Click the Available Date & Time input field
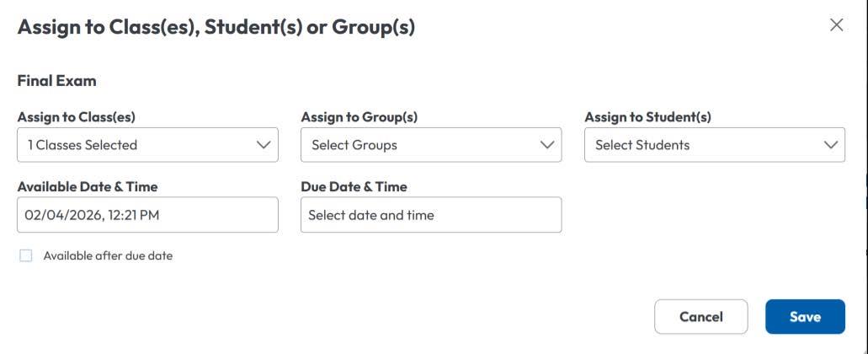This screenshot has height=354, width=868. coord(147,215)
